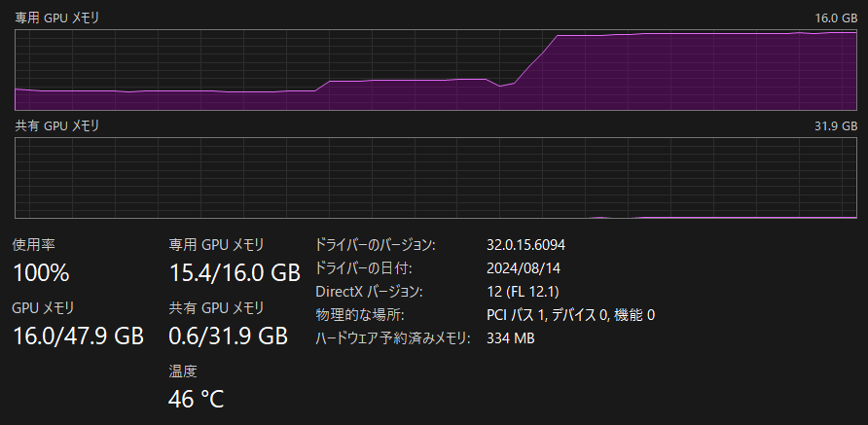Click the 0.6/31.9 GB shared memory value
The width and height of the screenshot is (868, 425).
click(229, 336)
